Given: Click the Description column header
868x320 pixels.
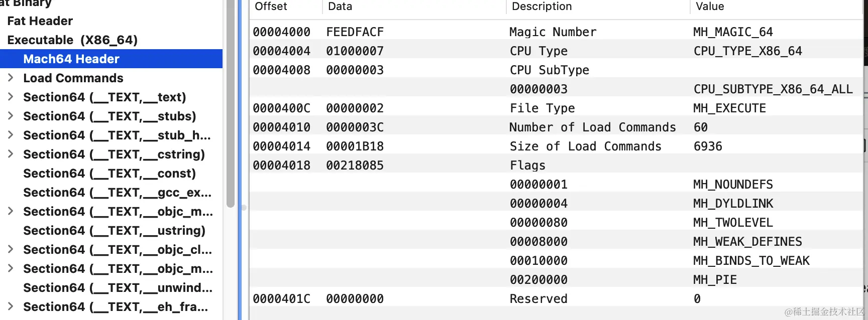Looking at the screenshot, I should click(x=541, y=7).
